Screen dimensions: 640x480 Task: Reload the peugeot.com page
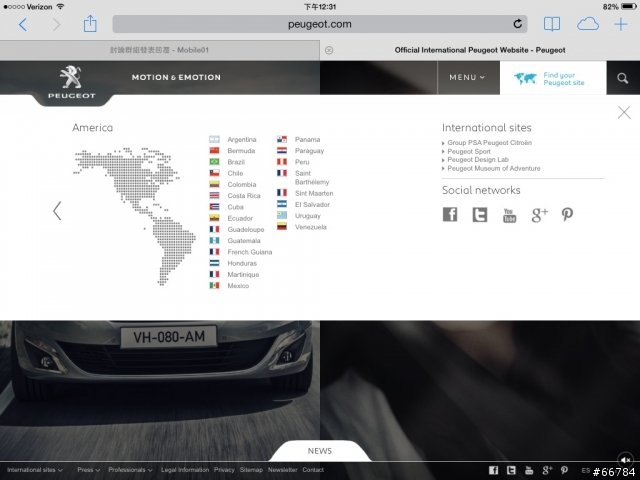click(x=518, y=24)
